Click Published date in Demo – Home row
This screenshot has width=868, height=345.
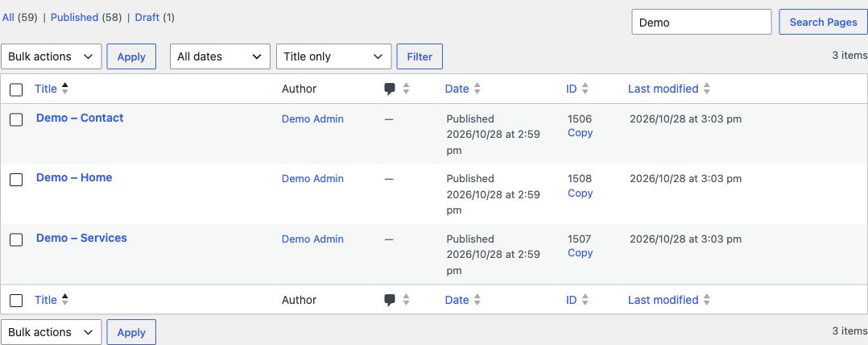494,194
